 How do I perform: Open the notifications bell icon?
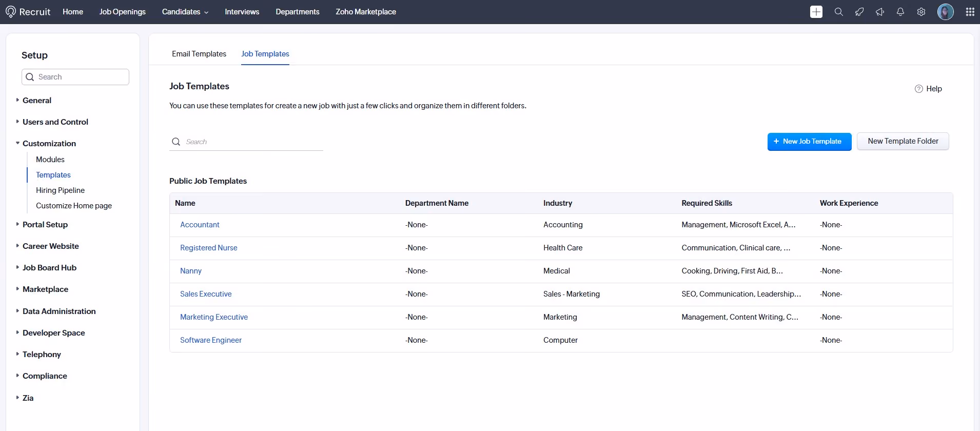[x=900, y=12]
